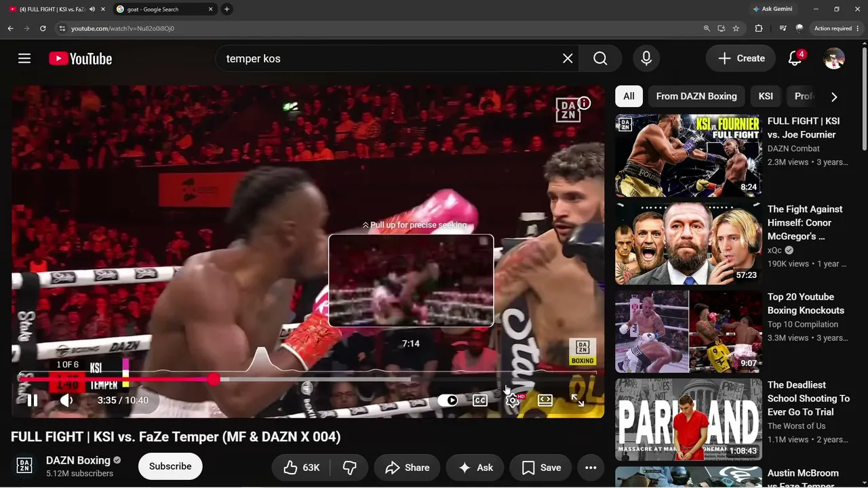Open the browser profile avatar in toolbar
The width and height of the screenshot is (868, 488).
click(800, 28)
